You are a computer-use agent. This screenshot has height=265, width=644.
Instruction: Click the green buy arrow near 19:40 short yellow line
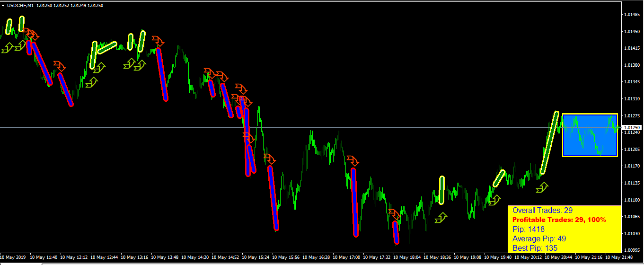tap(494, 200)
